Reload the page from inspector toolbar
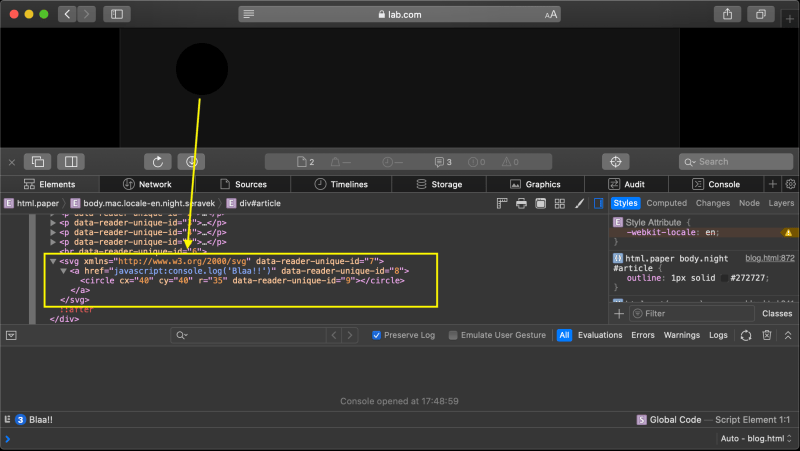The height and width of the screenshot is (451, 800). [x=158, y=162]
